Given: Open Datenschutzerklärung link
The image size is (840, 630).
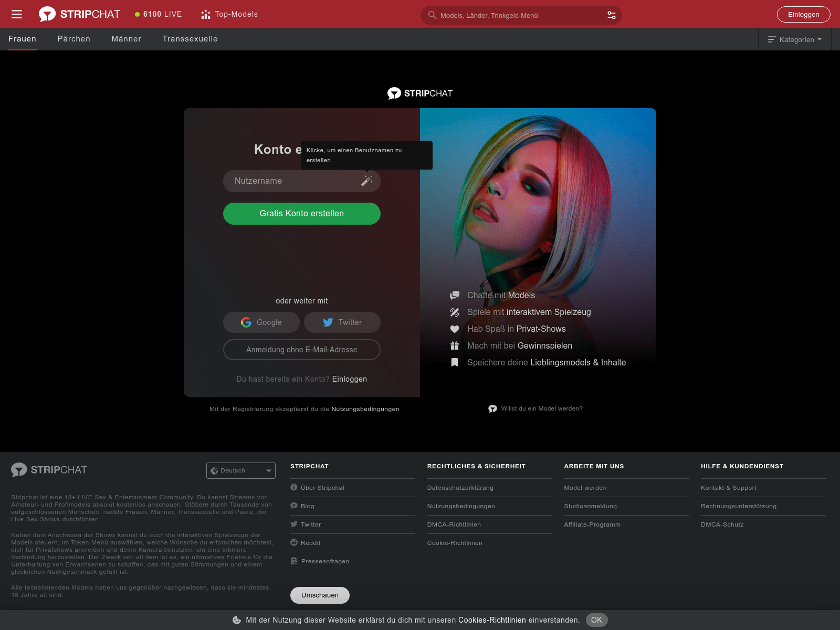Looking at the screenshot, I should tap(460, 488).
